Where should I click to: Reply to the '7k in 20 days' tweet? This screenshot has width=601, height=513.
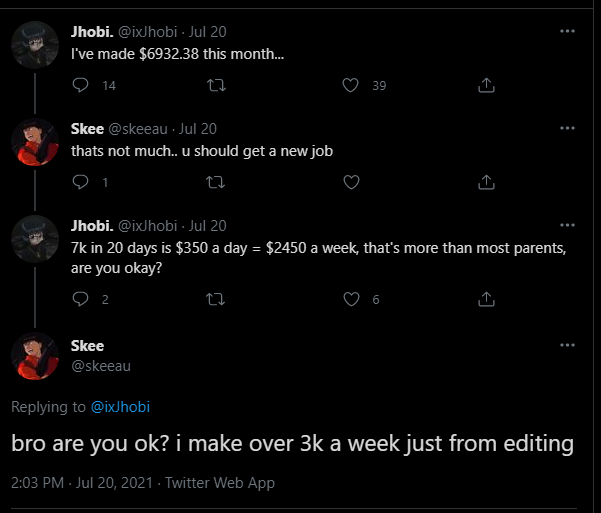pyautogui.click(x=81, y=298)
